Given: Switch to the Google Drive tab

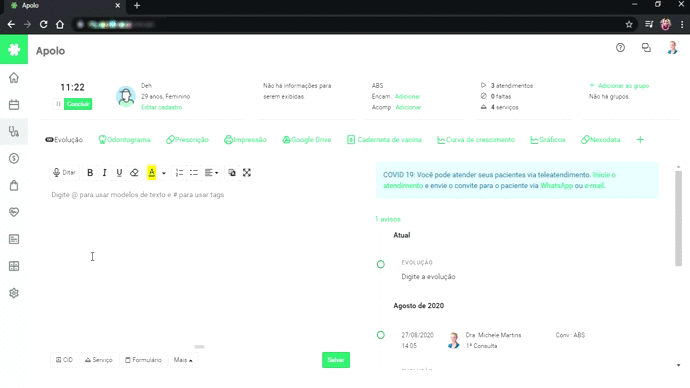Looking at the screenshot, I should click(307, 140).
